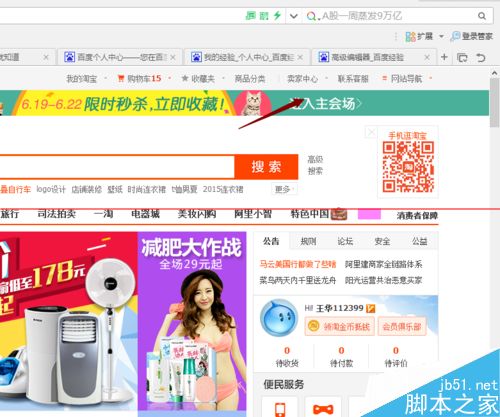Open the address bar dropdown chevron
The width and height of the screenshot is (500, 417).
pos(293,16)
